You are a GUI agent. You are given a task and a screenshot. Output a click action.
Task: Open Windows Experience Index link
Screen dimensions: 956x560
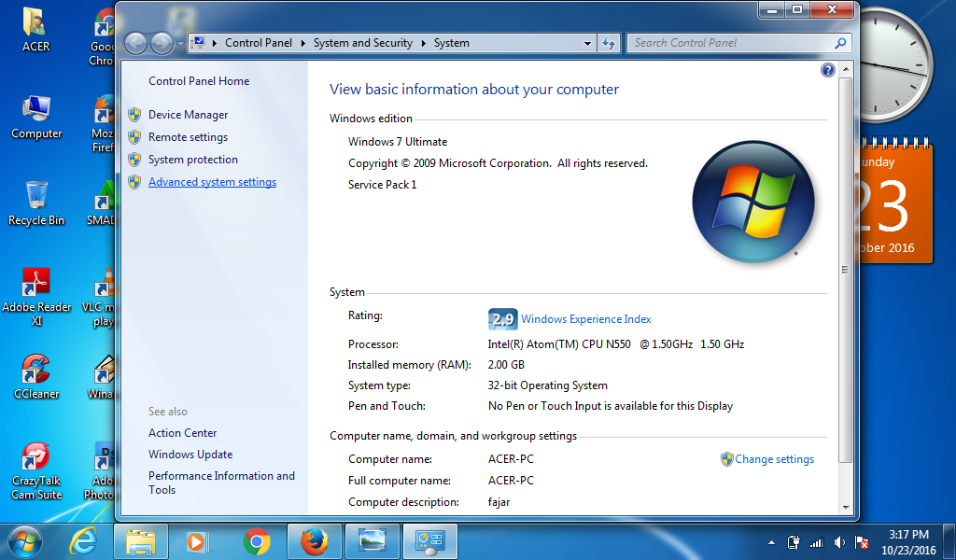click(586, 318)
